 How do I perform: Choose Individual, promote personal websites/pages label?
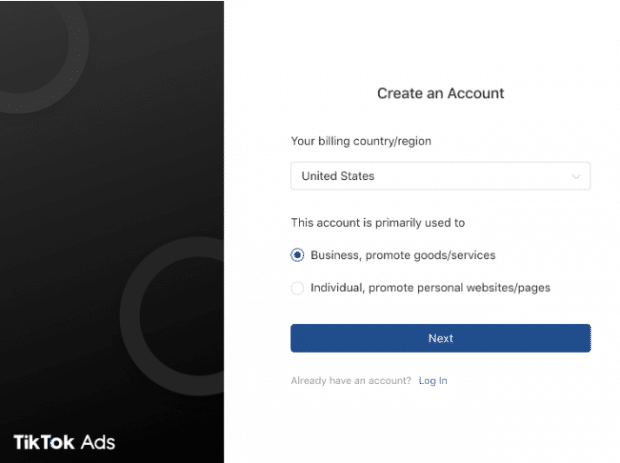tap(430, 288)
